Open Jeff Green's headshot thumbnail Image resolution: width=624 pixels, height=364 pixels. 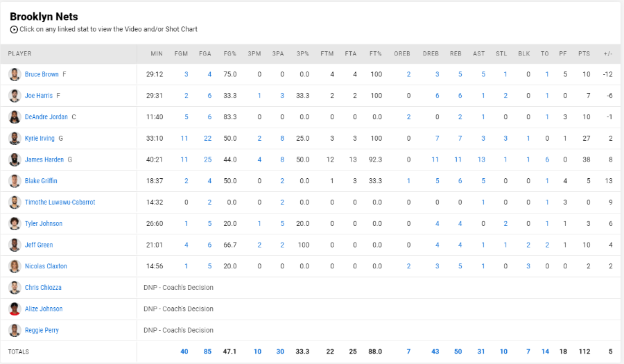point(15,245)
